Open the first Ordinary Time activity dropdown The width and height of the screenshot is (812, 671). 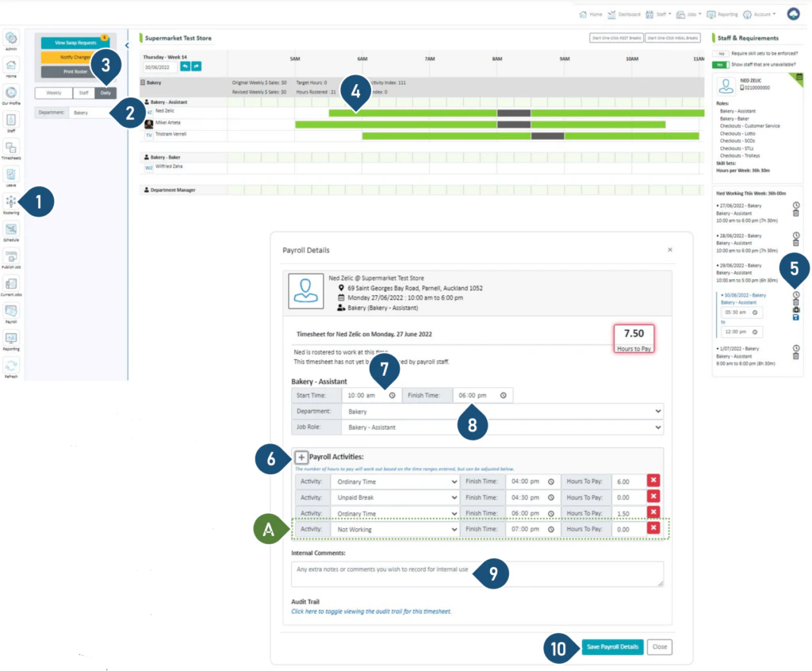(x=395, y=481)
